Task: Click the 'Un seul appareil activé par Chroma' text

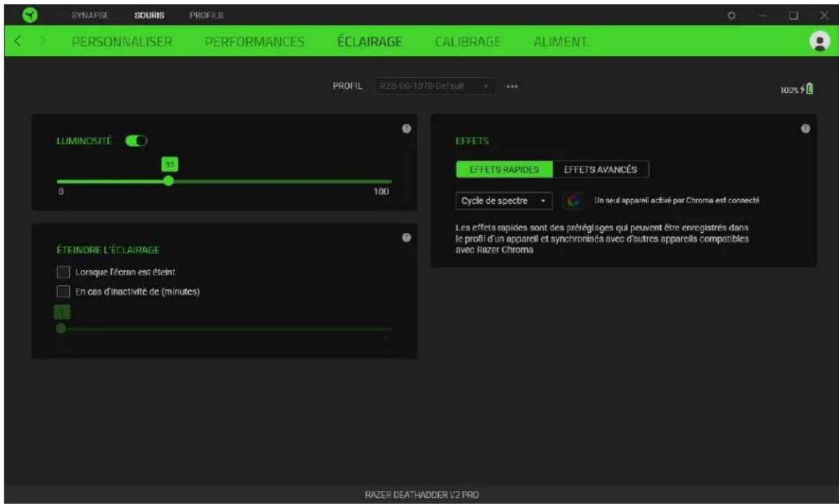Action: (x=677, y=201)
